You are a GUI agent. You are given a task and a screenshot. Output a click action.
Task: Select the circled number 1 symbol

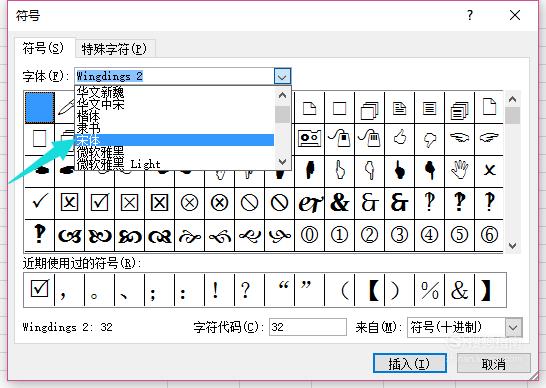[x=340, y=235]
